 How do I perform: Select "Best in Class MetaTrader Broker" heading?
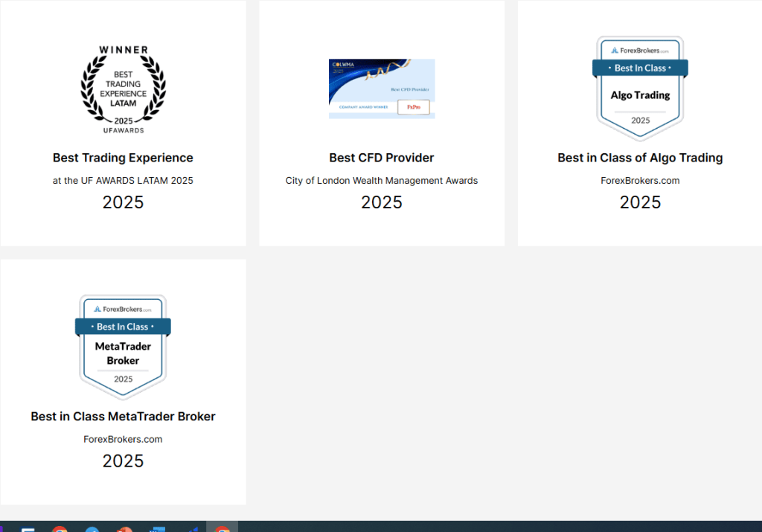[x=123, y=417]
